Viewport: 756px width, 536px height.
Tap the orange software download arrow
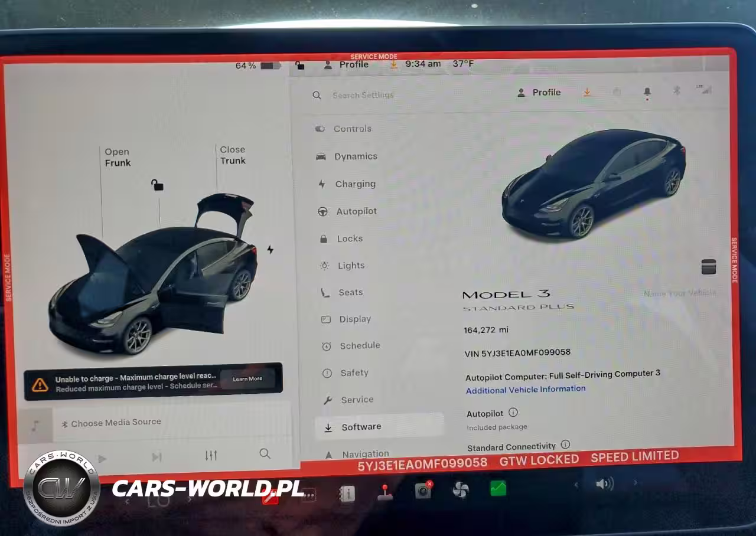pyautogui.click(x=587, y=92)
